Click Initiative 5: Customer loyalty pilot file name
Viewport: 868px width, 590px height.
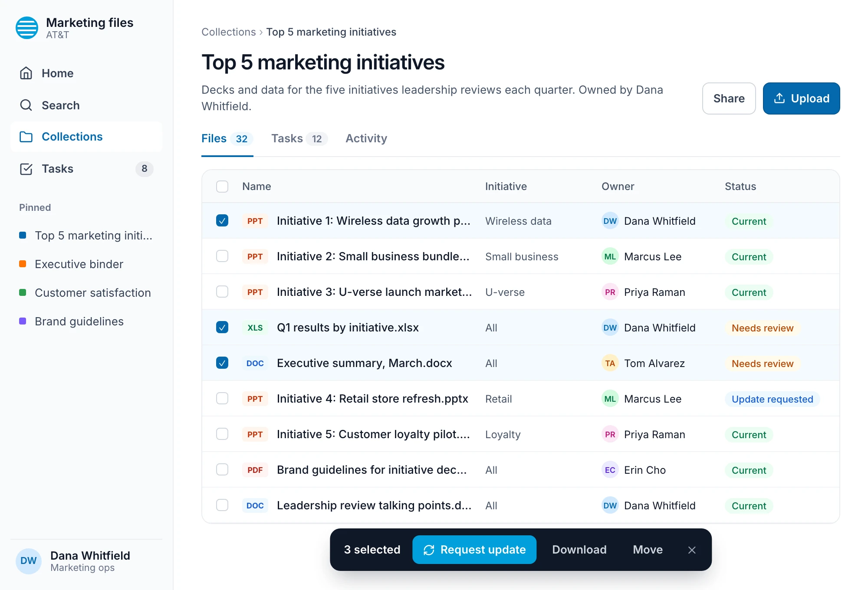[373, 434]
